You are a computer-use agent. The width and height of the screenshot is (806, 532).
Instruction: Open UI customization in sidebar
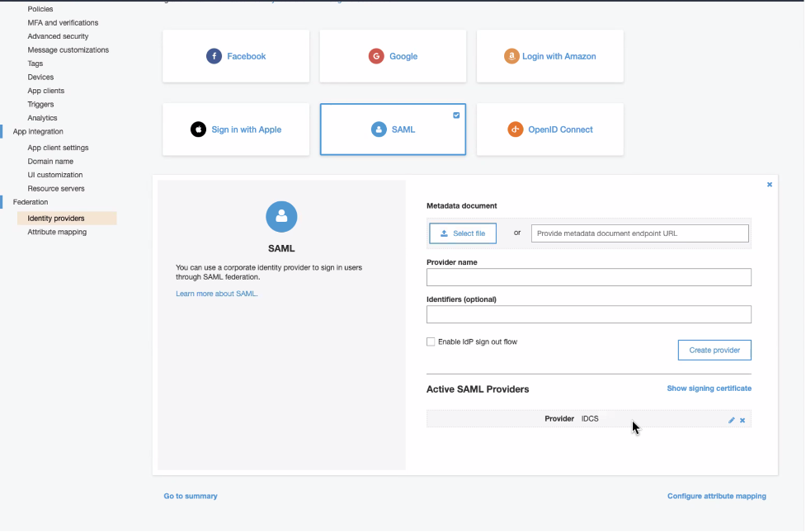pyautogui.click(x=55, y=175)
